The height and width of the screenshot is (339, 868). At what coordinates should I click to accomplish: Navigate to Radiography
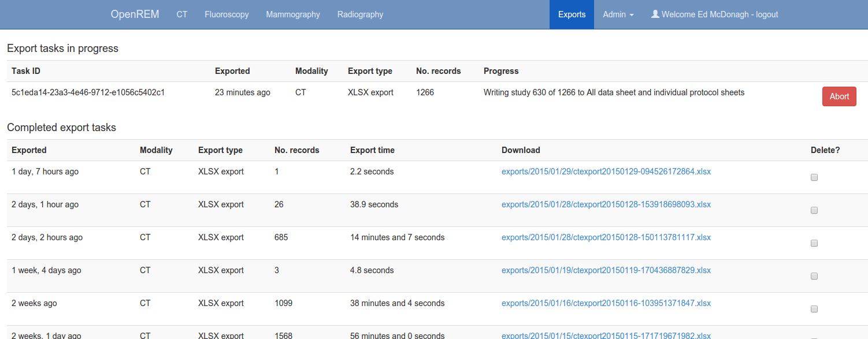[x=360, y=14]
